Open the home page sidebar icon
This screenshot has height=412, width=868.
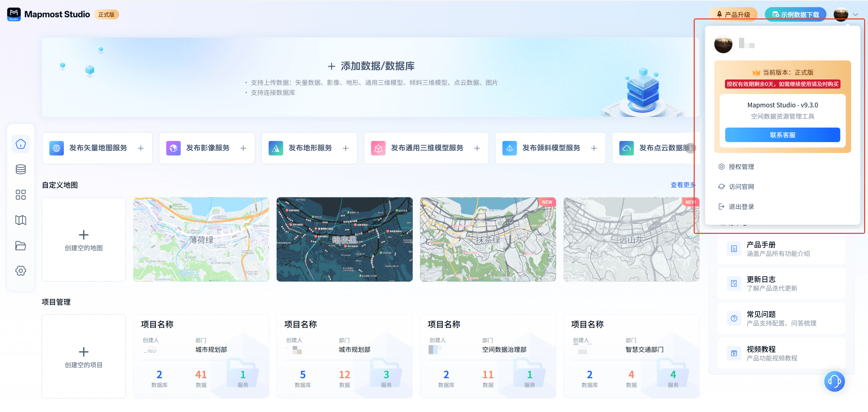(20, 144)
